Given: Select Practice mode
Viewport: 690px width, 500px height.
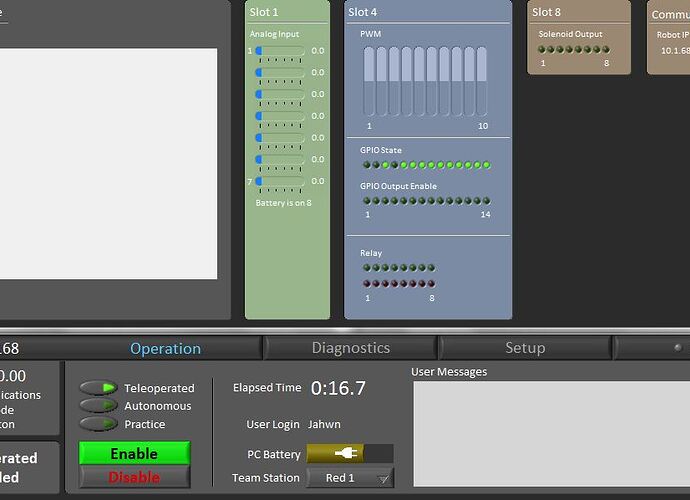Looking at the screenshot, I should pyautogui.click(x=98, y=424).
